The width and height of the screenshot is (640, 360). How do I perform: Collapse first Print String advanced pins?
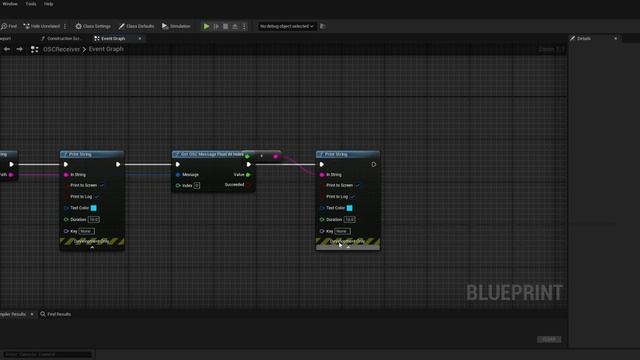click(x=92, y=247)
